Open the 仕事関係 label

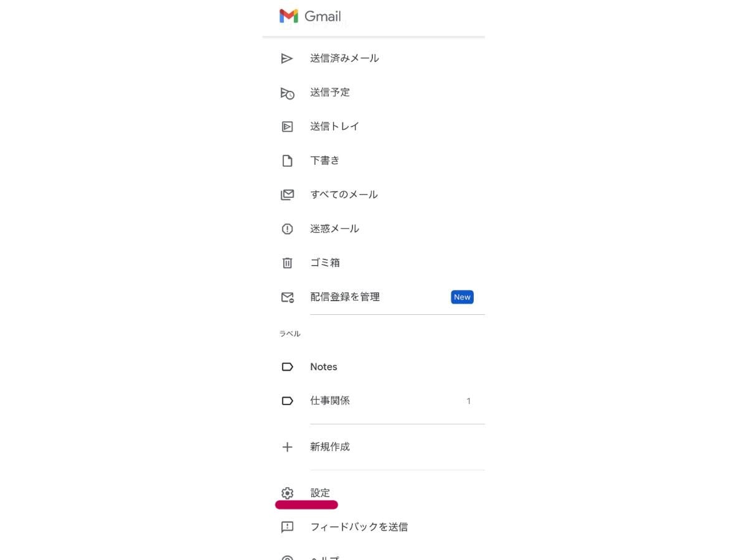pos(330,400)
